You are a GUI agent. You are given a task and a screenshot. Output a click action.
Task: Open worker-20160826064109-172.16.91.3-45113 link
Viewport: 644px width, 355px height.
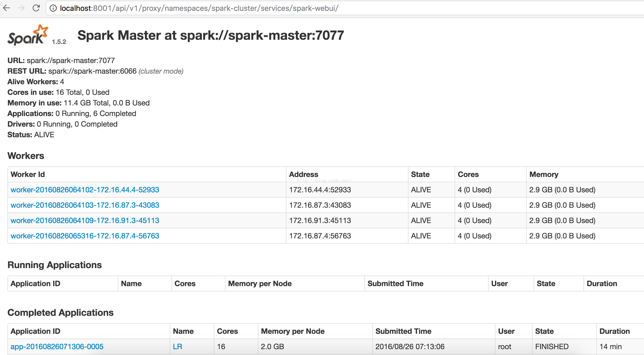(x=85, y=220)
